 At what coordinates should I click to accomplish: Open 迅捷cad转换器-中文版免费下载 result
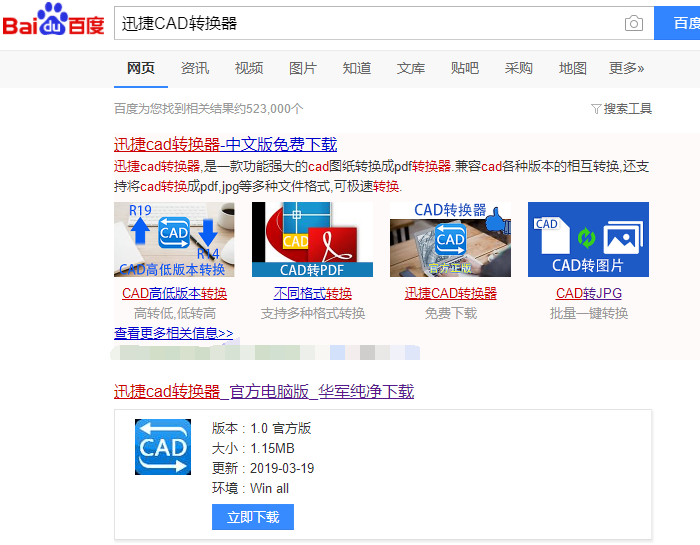[x=225, y=144]
